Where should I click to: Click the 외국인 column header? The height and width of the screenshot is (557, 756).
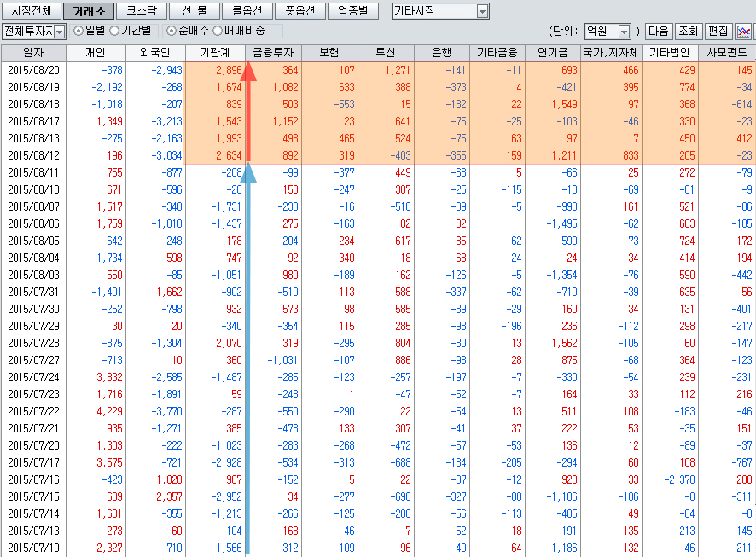coord(155,53)
